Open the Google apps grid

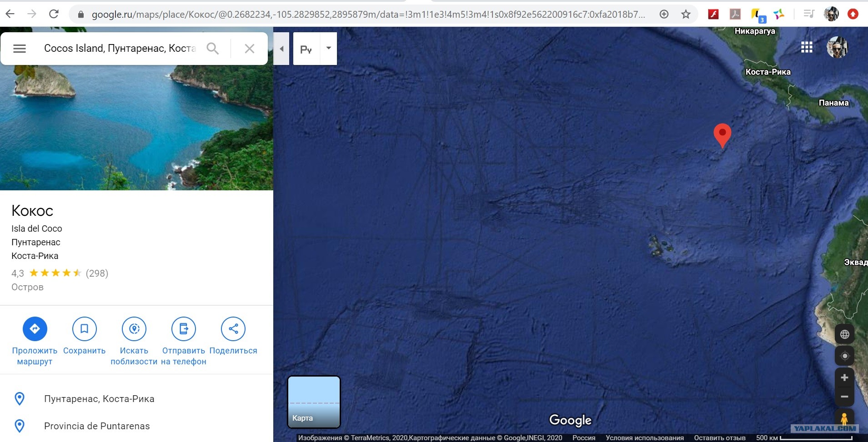click(x=807, y=47)
